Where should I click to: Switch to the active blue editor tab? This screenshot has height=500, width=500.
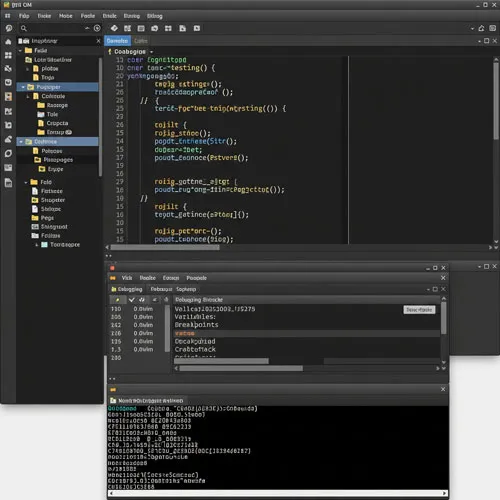pyautogui.click(x=117, y=41)
